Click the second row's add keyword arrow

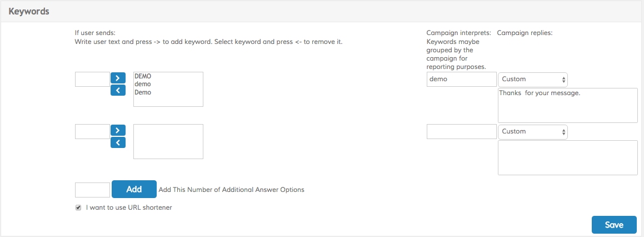(x=118, y=130)
